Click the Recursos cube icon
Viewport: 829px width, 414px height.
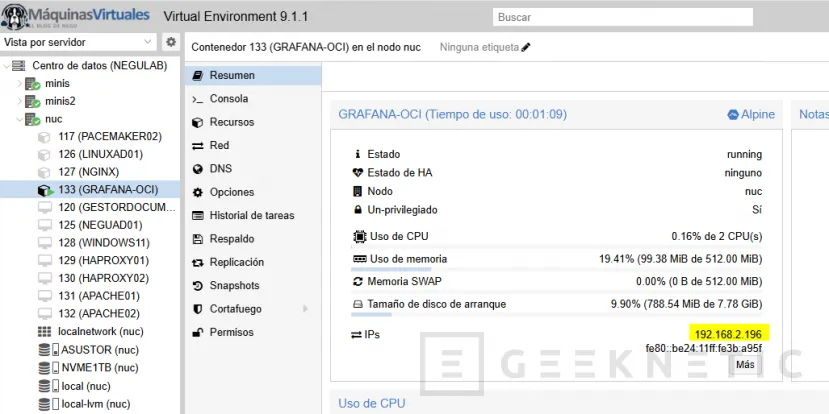198,123
